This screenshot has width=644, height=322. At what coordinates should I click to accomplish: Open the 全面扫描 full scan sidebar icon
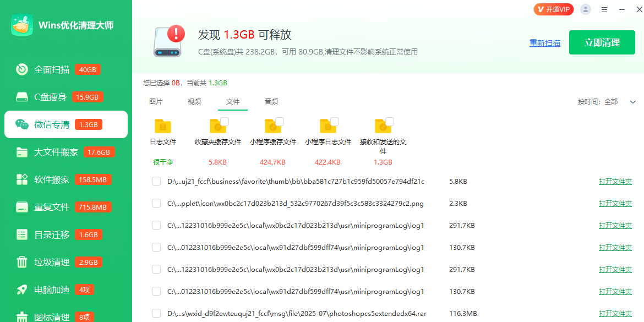[x=22, y=69]
